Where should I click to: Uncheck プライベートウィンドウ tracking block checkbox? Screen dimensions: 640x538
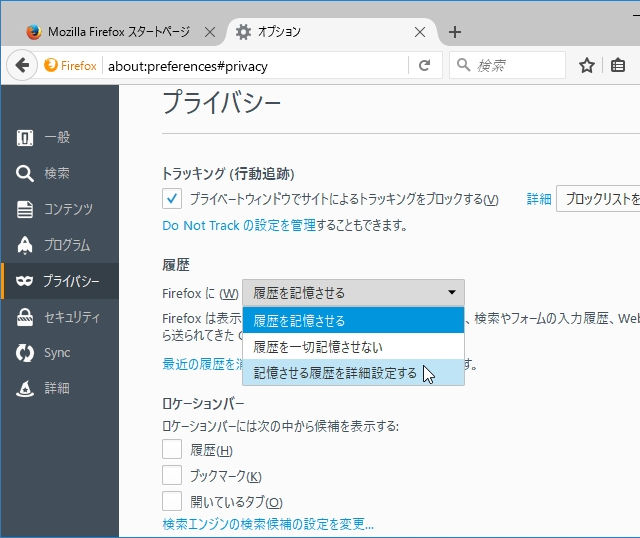point(172,199)
